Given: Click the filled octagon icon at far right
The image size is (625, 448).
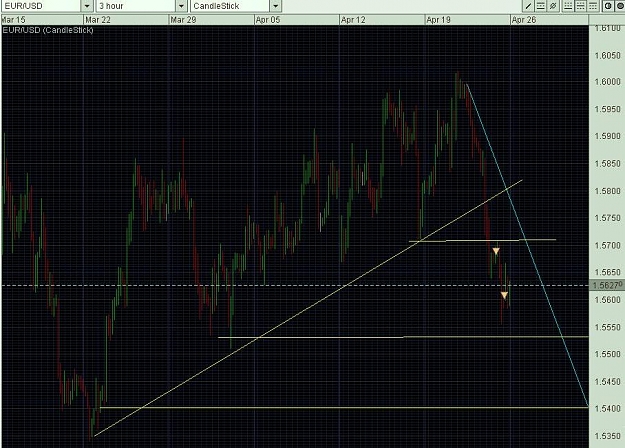Looking at the screenshot, I should pos(620,6).
